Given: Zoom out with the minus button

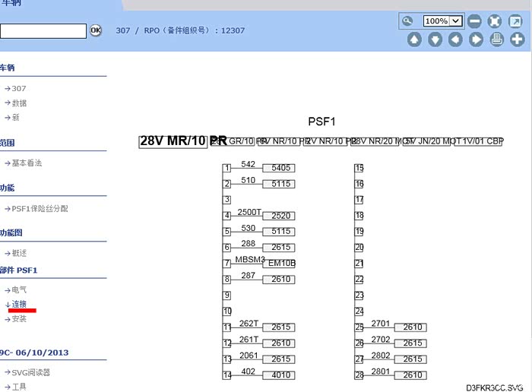Looking at the screenshot, I should [x=474, y=21].
